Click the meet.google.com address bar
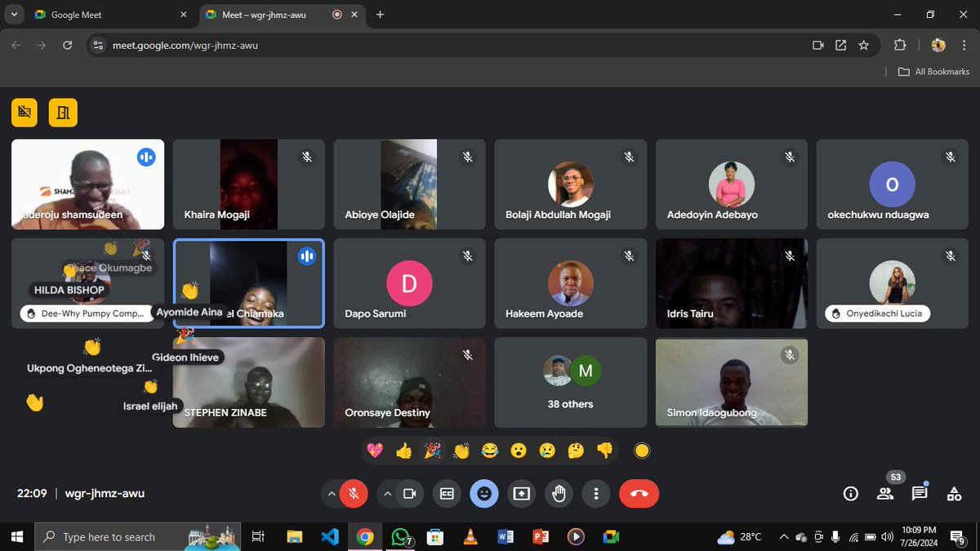 [449, 46]
